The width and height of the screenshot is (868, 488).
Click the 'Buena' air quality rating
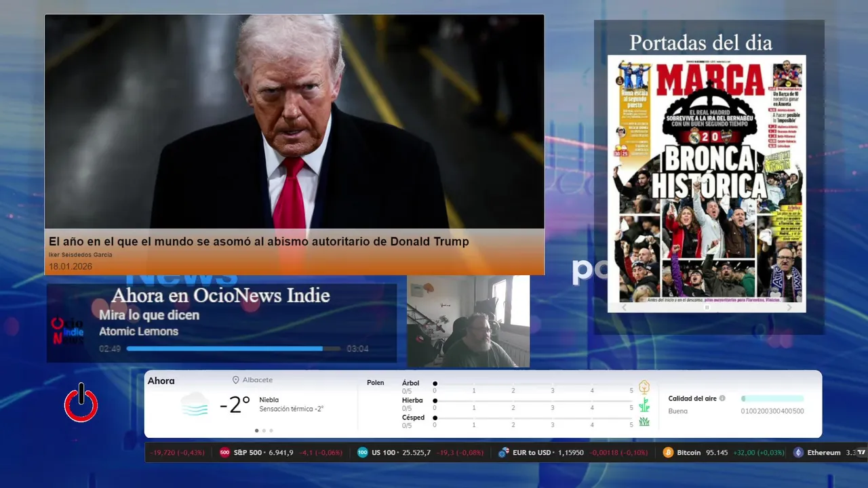point(678,411)
